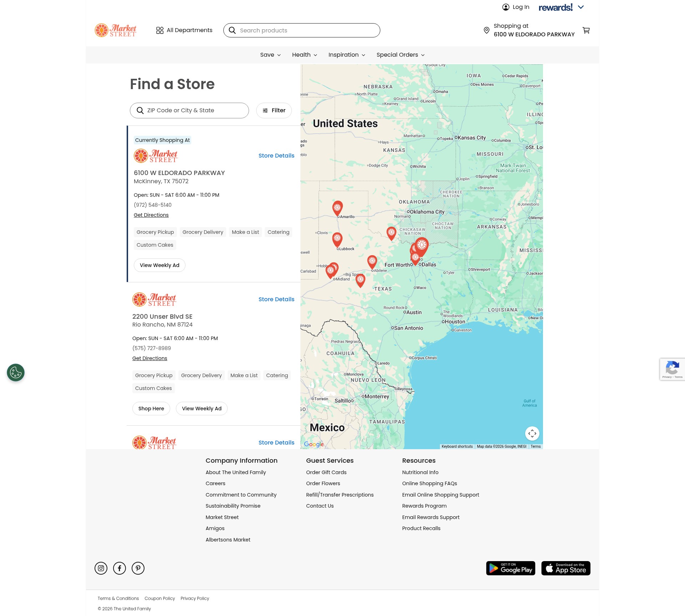Open Facebook social link

120,568
